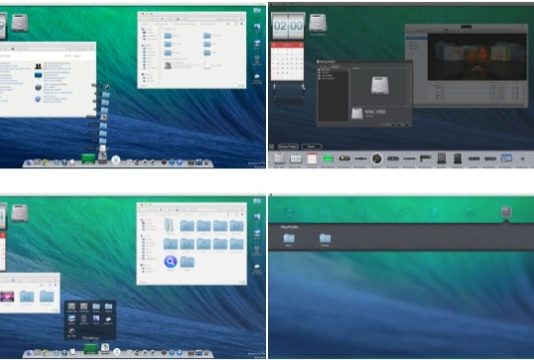Image resolution: width=534 pixels, height=360 pixels.
Task: Click the purple picture thumbnail in the small file window
Action: coord(7,296)
